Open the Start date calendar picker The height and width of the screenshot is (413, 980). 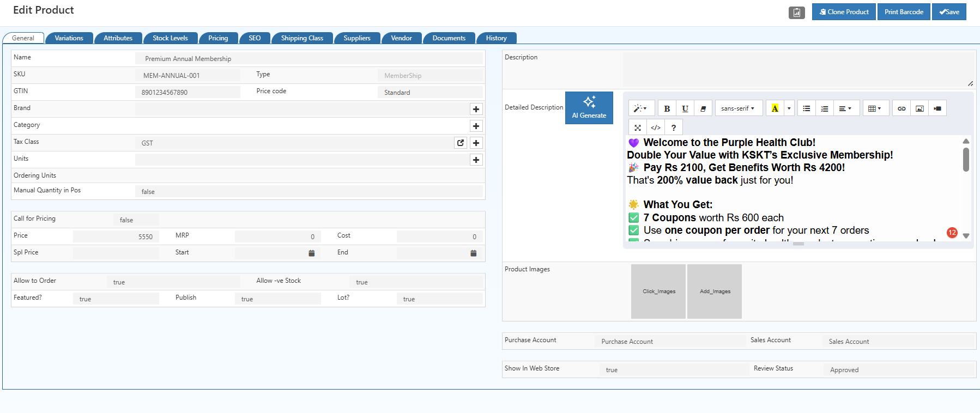(312, 253)
